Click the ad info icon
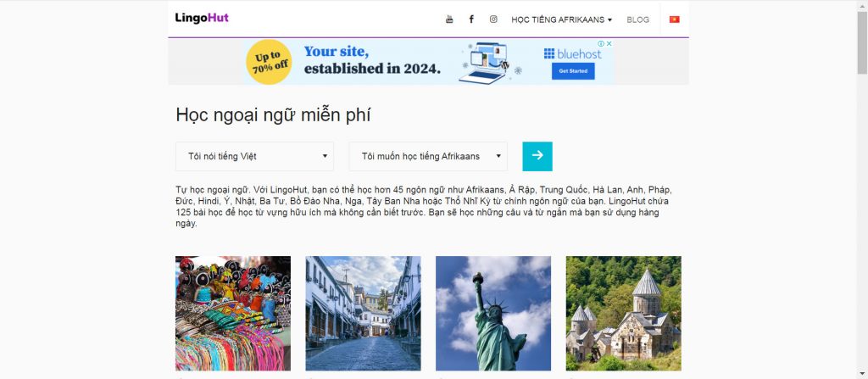The width and height of the screenshot is (868, 379). (601, 43)
